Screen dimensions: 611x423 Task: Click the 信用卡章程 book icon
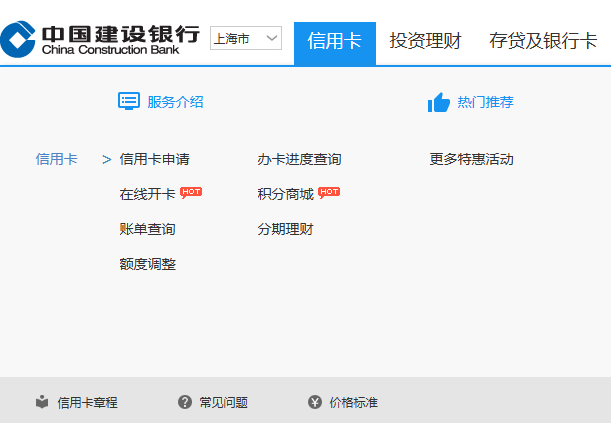41,402
